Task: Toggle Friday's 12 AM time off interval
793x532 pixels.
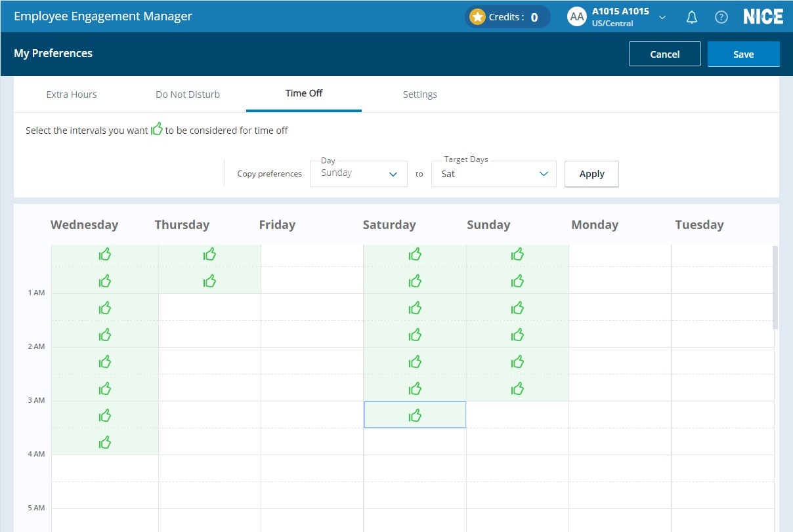Action: point(312,255)
